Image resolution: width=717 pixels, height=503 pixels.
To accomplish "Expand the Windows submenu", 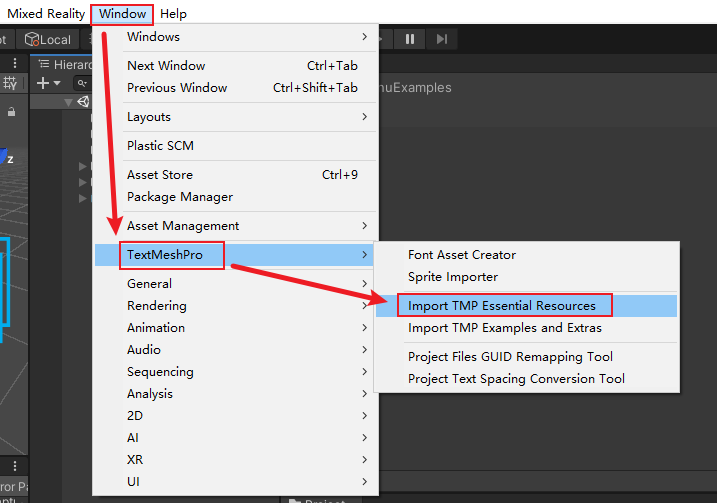I will [235, 37].
